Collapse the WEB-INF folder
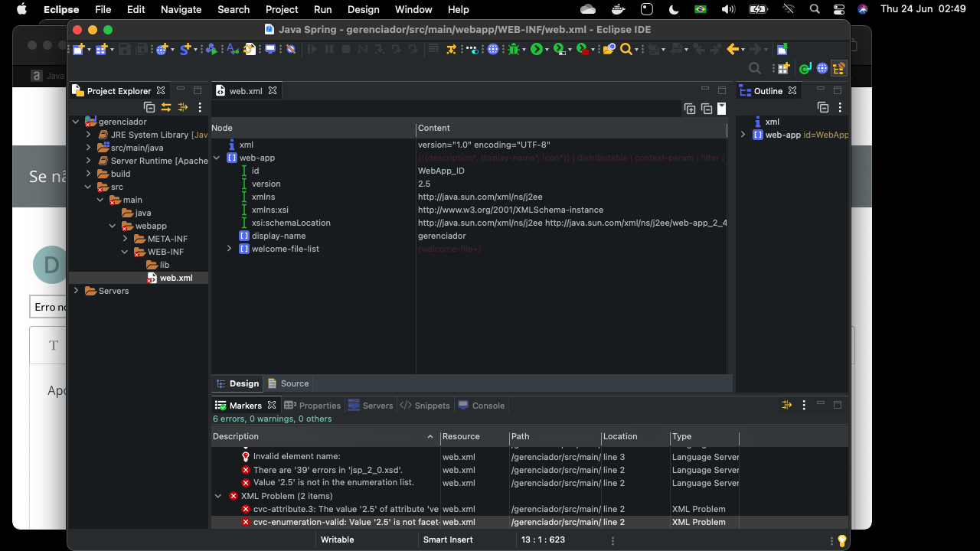This screenshot has width=980, height=551. pyautogui.click(x=125, y=252)
